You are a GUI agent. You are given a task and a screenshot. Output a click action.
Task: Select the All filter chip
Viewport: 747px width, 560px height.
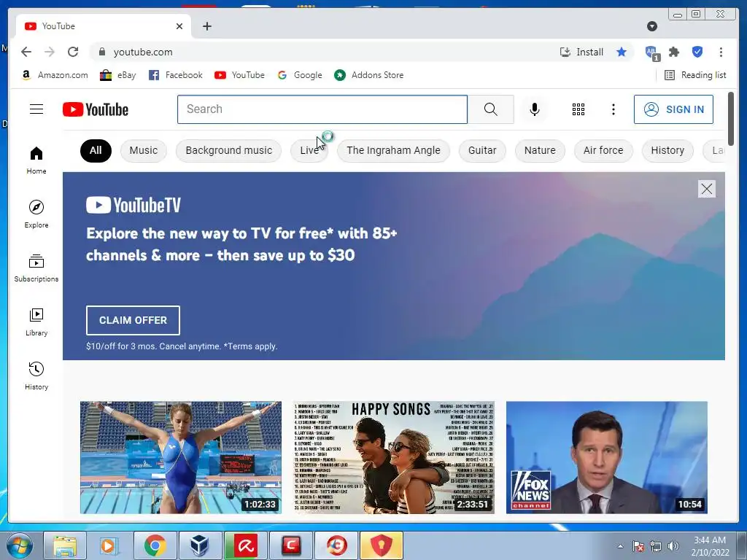tap(96, 150)
